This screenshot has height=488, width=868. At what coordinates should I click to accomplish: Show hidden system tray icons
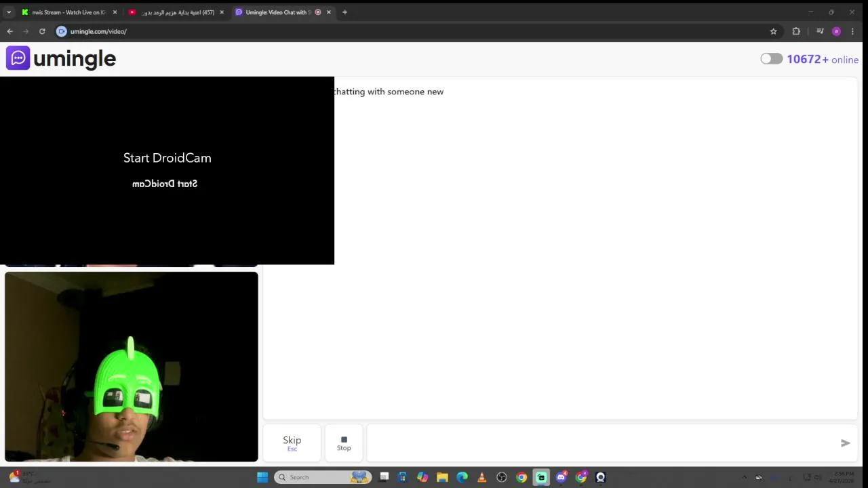point(744,477)
